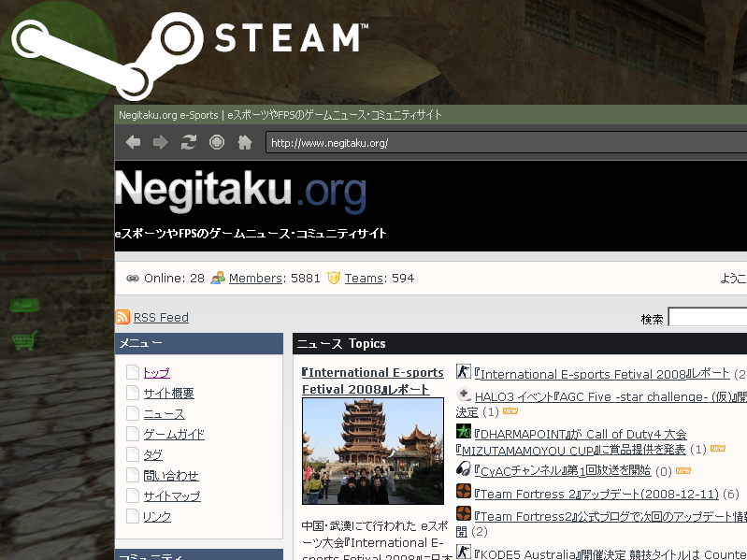The image size is (747, 560).
Task: Click page icon beside リンク
Action: coord(133,516)
